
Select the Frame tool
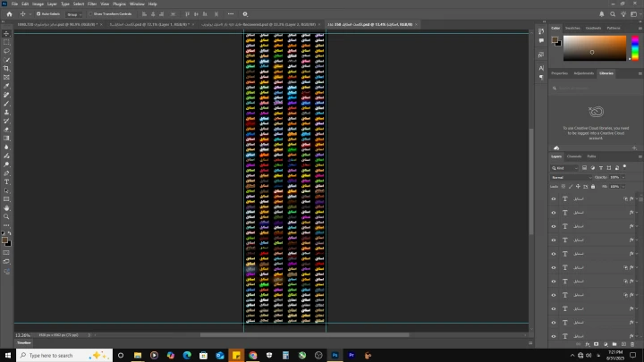(x=6, y=77)
